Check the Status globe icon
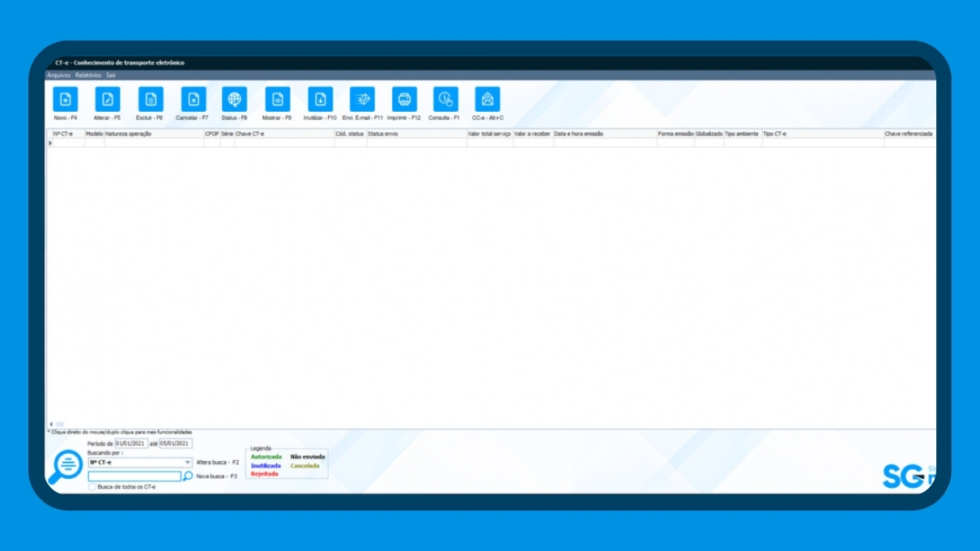The image size is (980, 551). [235, 100]
